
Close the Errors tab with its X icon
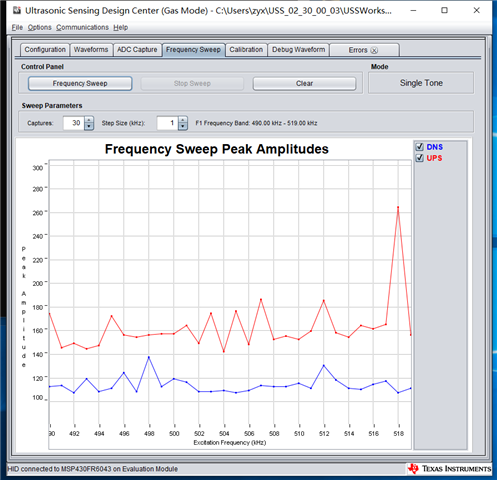[374, 50]
